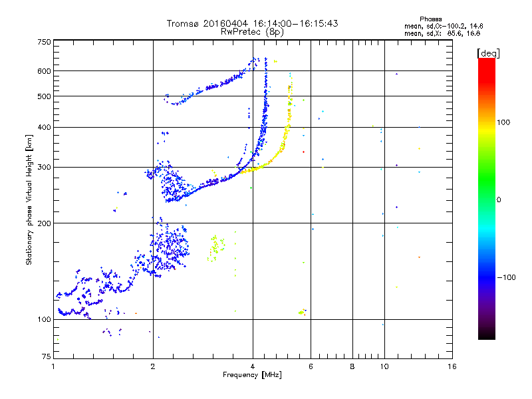This screenshot has width=532, height=399.
Task: Click the '0' colorbar tick label
Action: coord(499,200)
